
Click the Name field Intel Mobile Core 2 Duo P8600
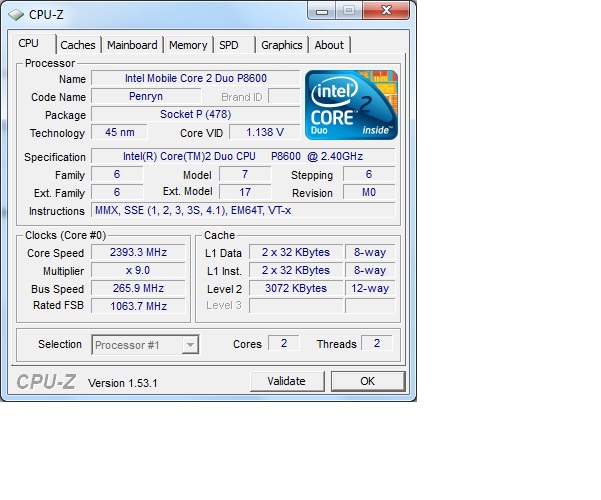click(x=195, y=78)
